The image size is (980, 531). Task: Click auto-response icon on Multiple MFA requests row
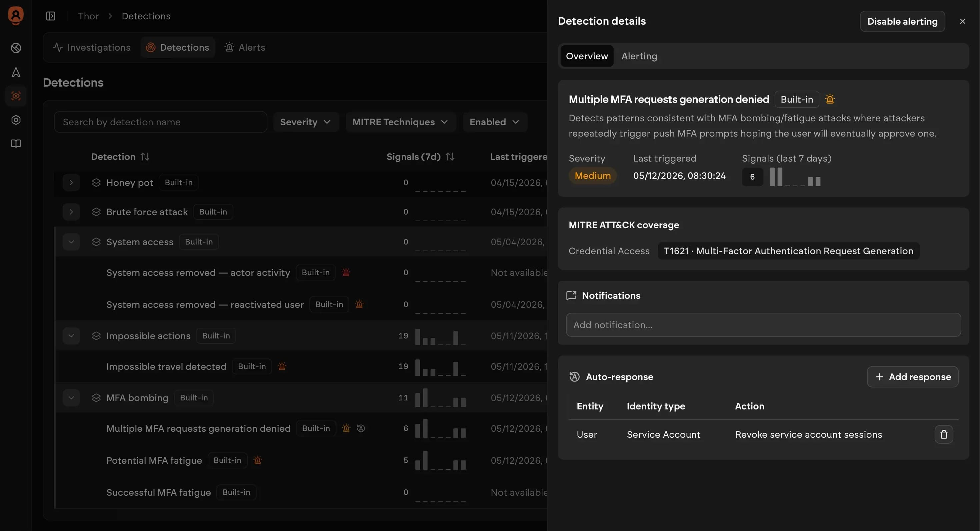361,428
